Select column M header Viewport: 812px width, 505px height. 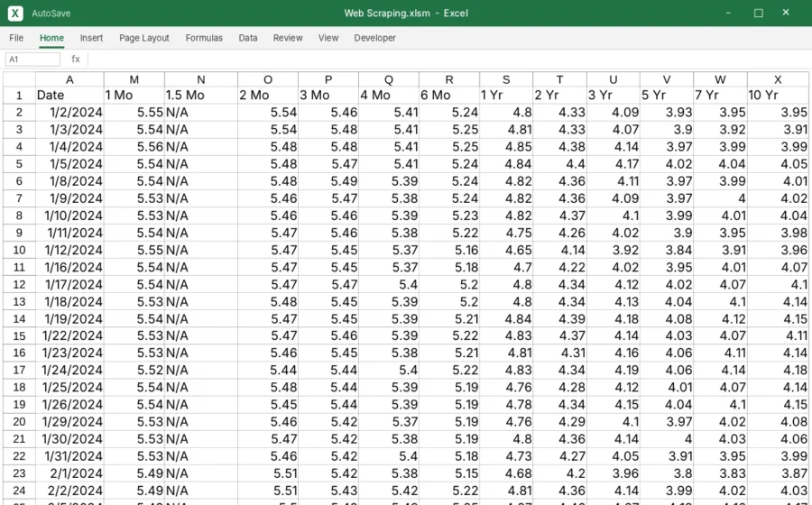click(134, 79)
